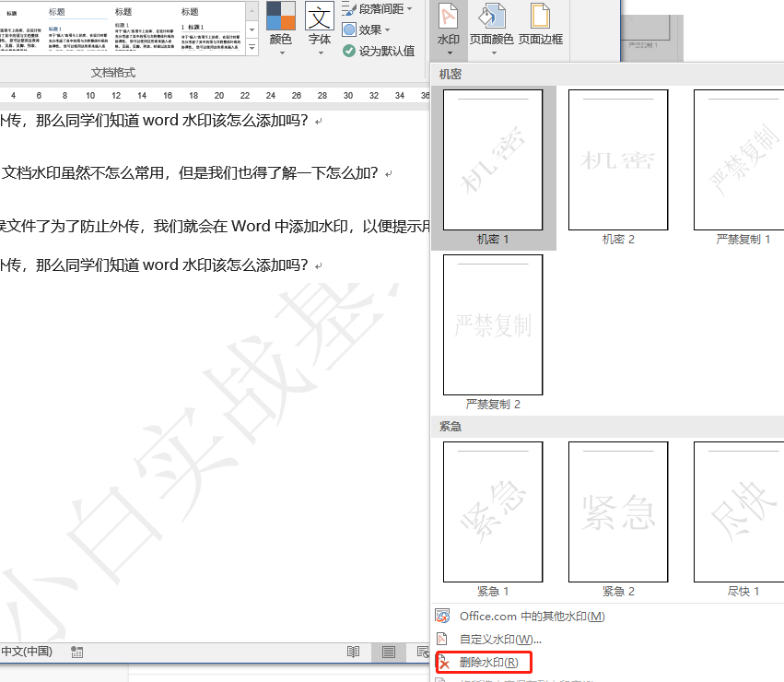Expand the full style set gallery
Screen dimensions: 784x682
pos(252,48)
